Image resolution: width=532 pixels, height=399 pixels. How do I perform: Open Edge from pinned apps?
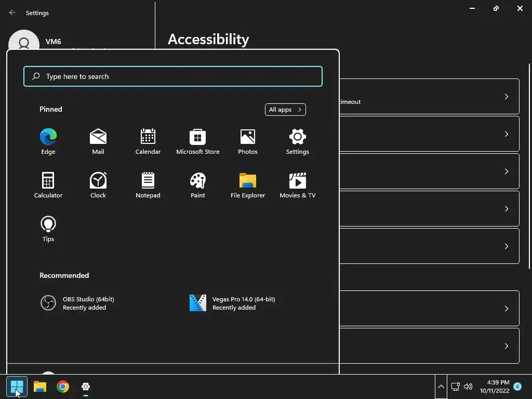48,141
